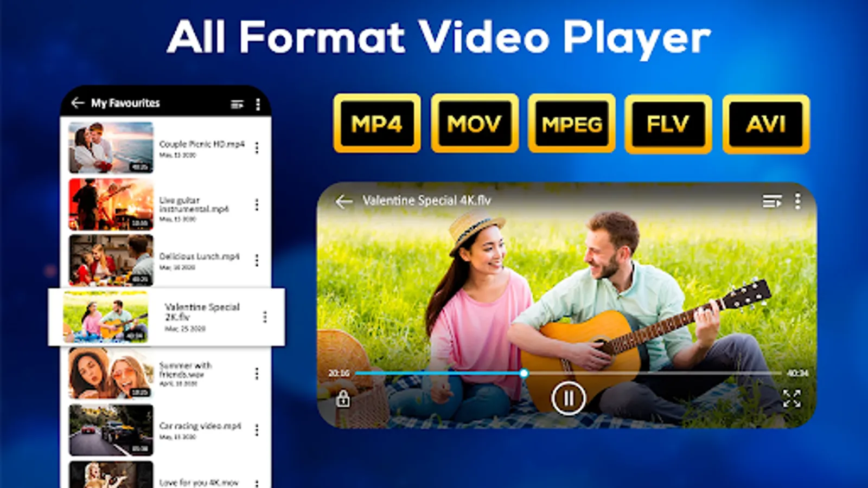Go back from My Favourites list

pos(78,103)
